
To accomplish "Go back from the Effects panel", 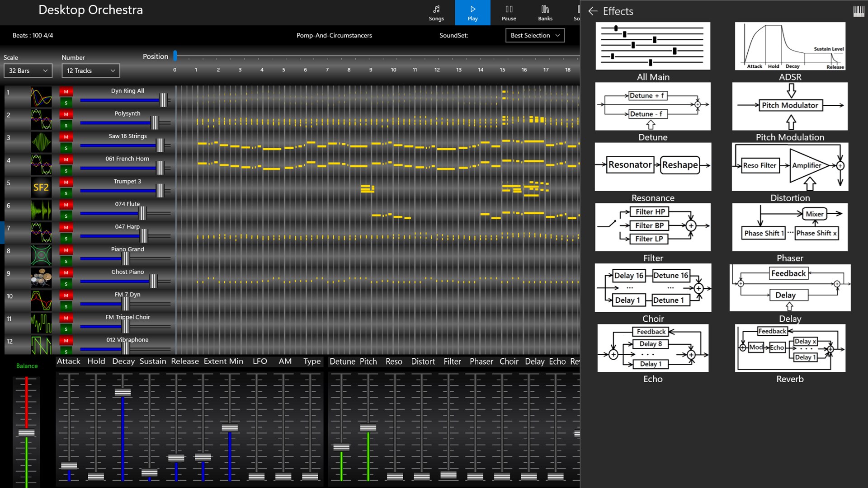I will (x=593, y=11).
